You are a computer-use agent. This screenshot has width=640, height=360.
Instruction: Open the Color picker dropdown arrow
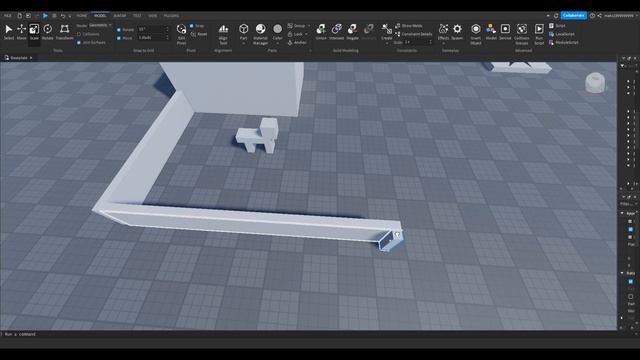[x=278, y=43]
